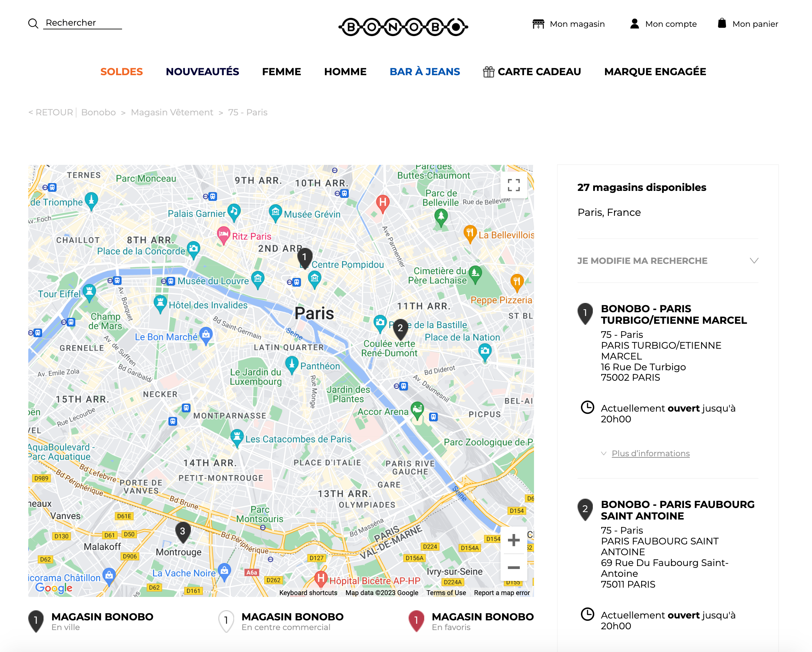Viewport: 812px width, 652px height.
Task: Click the Accor Arena map marker
Action: (x=417, y=411)
